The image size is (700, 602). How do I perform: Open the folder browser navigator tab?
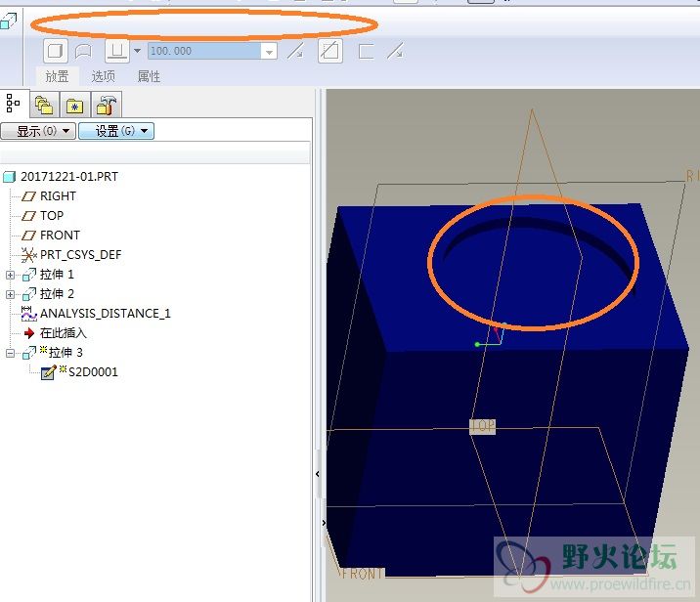[44, 106]
